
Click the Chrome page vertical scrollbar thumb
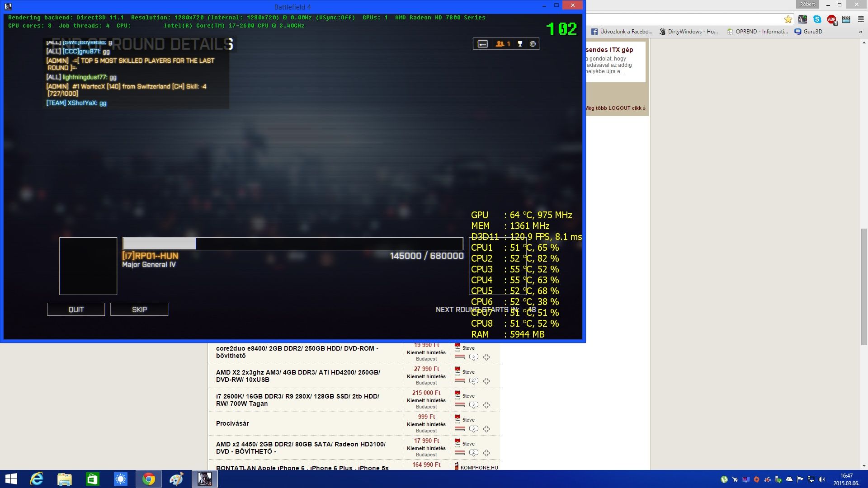click(864, 287)
